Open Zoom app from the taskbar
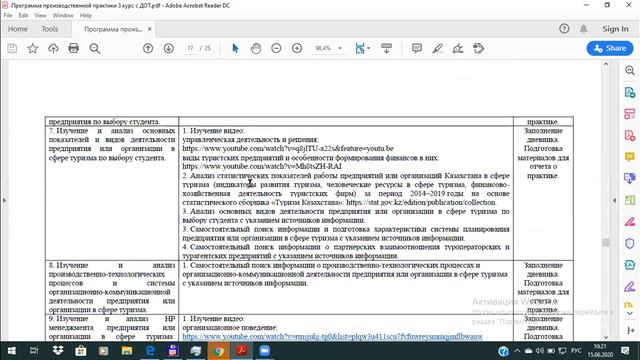 click(x=264, y=351)
